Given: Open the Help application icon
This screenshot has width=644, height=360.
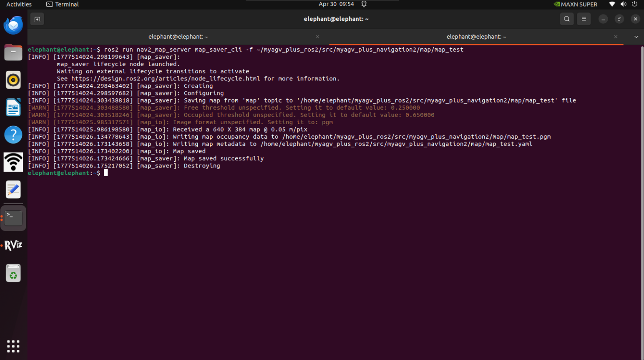Looking at the screenshot, I should [x=13, y=135].
